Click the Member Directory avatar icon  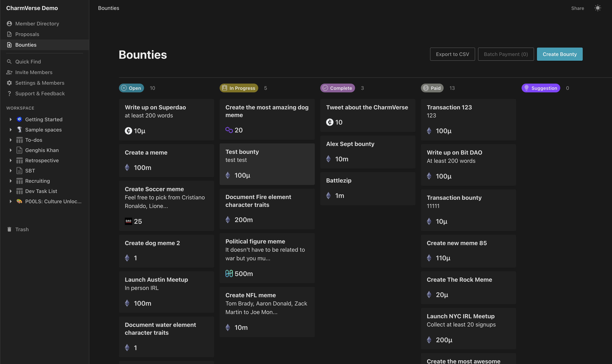[x=9, y=24]
